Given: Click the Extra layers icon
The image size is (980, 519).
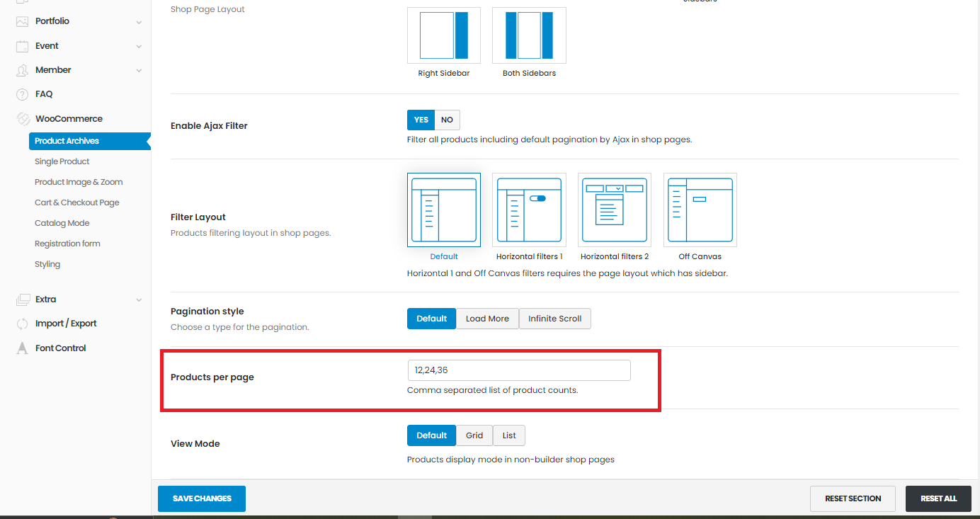Looking at the screenshot, I should (23, 300).
